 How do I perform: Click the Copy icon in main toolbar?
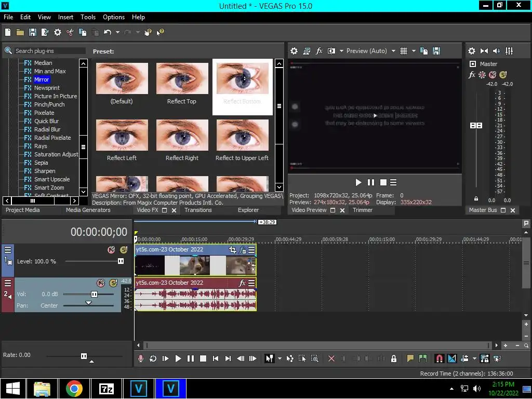pos(83,32)
